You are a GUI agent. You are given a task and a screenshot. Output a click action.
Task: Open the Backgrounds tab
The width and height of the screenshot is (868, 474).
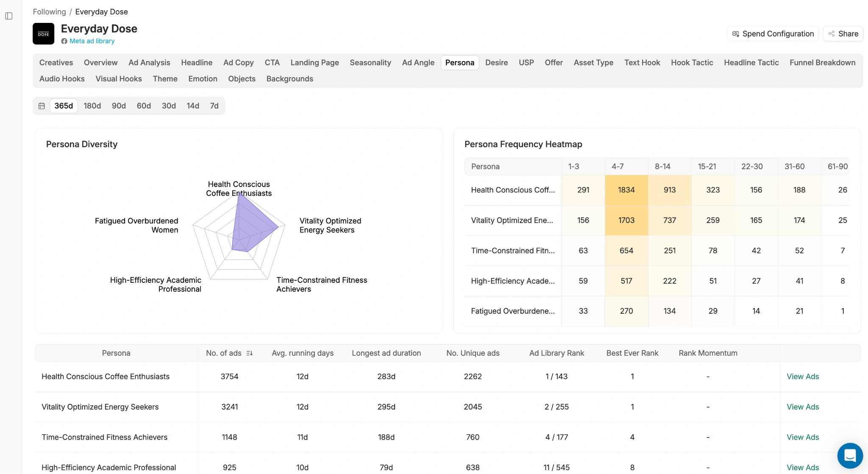(289, 79)
